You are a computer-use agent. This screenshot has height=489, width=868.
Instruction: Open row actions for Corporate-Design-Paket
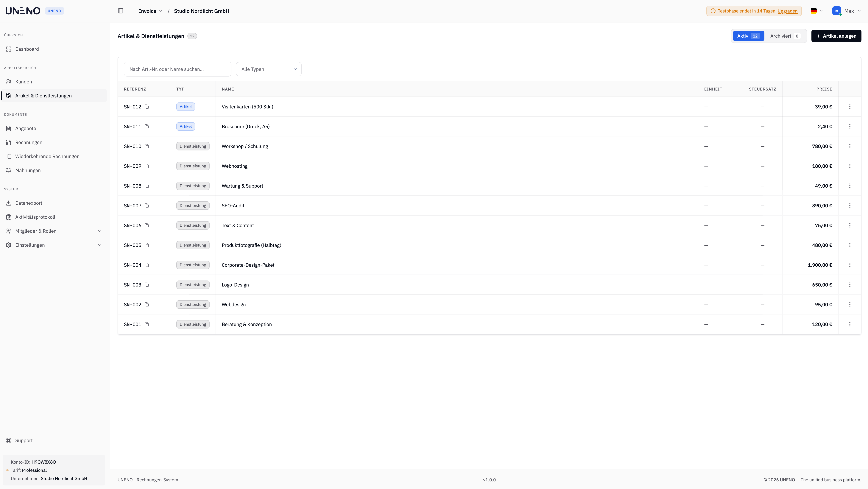click(850, 265)
